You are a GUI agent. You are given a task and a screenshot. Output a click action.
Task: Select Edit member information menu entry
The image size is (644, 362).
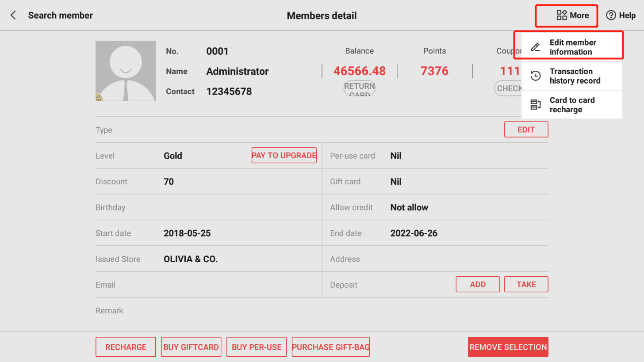pos(572,47)
